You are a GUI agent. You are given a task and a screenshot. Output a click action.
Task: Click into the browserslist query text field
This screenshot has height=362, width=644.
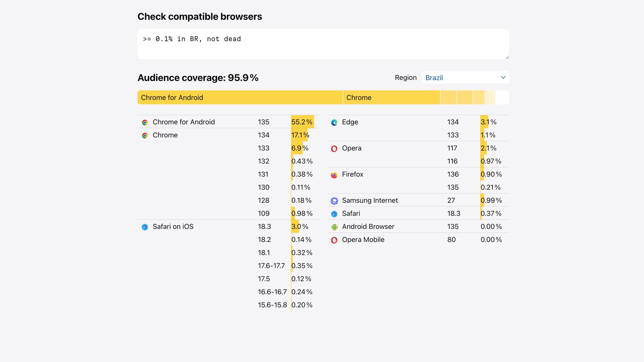[323, 44]
